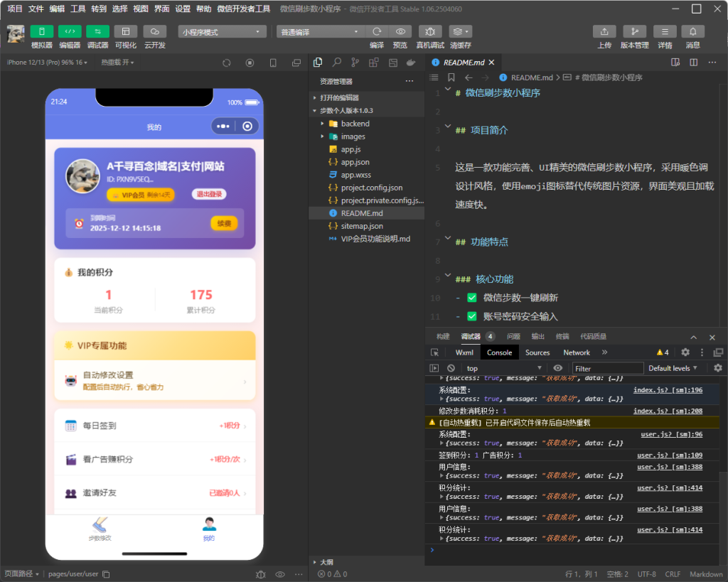The height and width of the screenshot is (582, 728).
Task: Clear the console with the clear icon
Action: (x=451, y=368)
